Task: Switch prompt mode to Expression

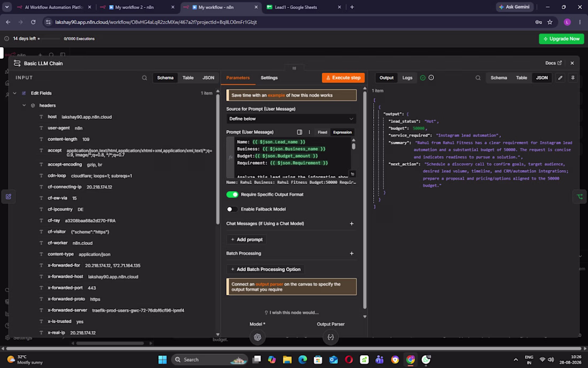Action: click(342, 132)
